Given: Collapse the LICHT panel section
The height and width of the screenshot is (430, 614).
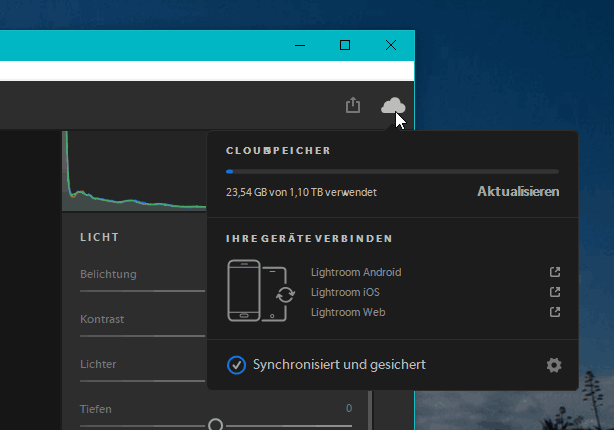Looking at the screenshot, I should (x=100, y=237).
